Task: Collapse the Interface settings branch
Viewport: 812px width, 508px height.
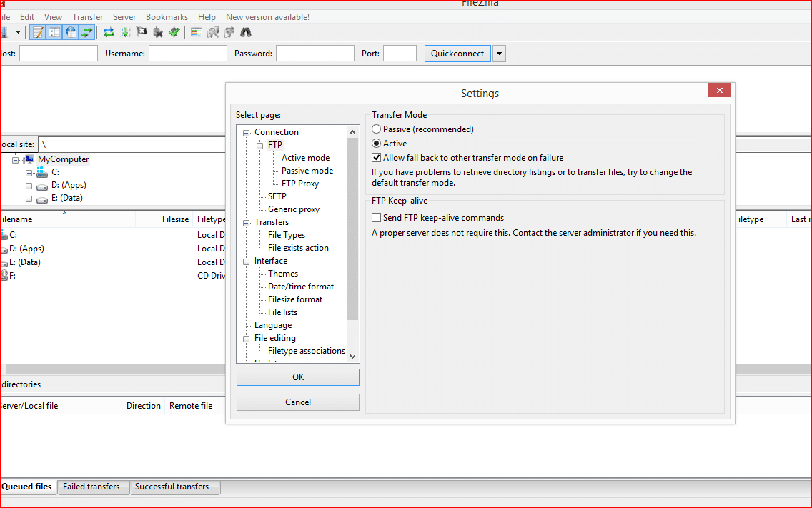Action: (246, 260)
